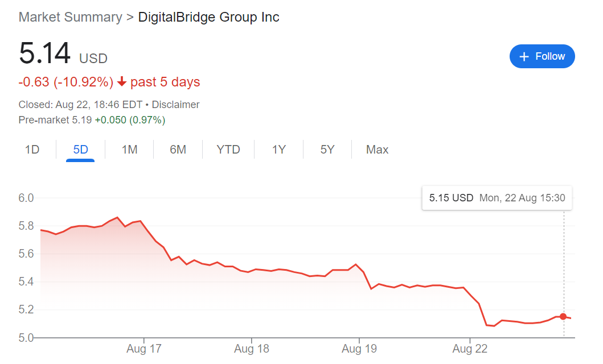Switch to the 1D time range
This screenshot has width=603, height=364.
(x=32, y=149)
